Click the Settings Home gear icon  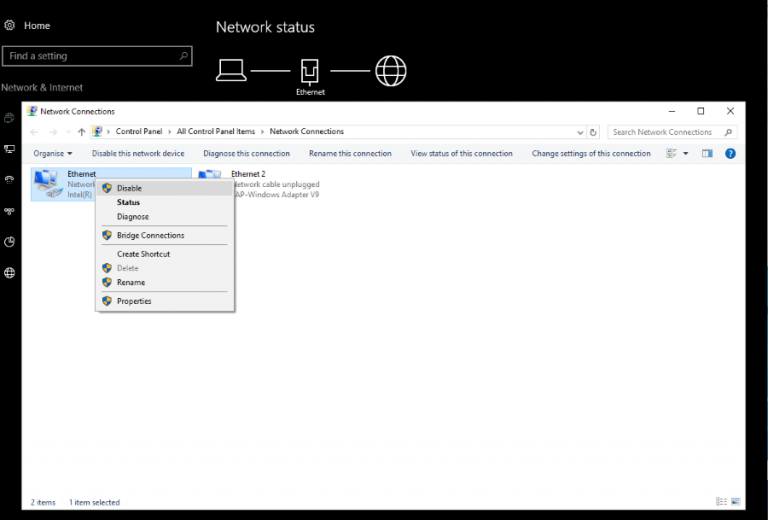tap(10, 25)
